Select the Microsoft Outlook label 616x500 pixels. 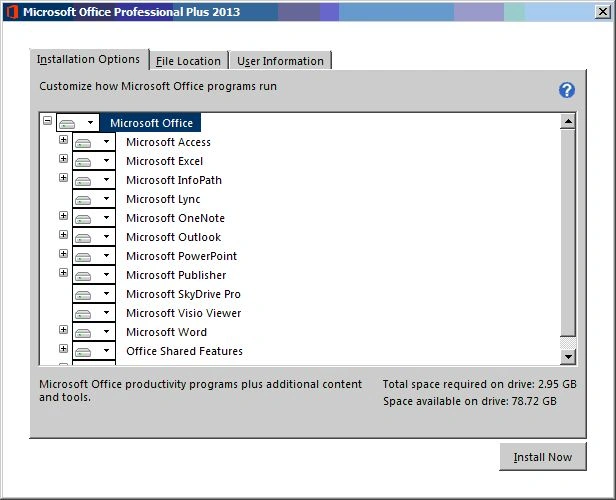pyautogui.click(x=173, y=237)
